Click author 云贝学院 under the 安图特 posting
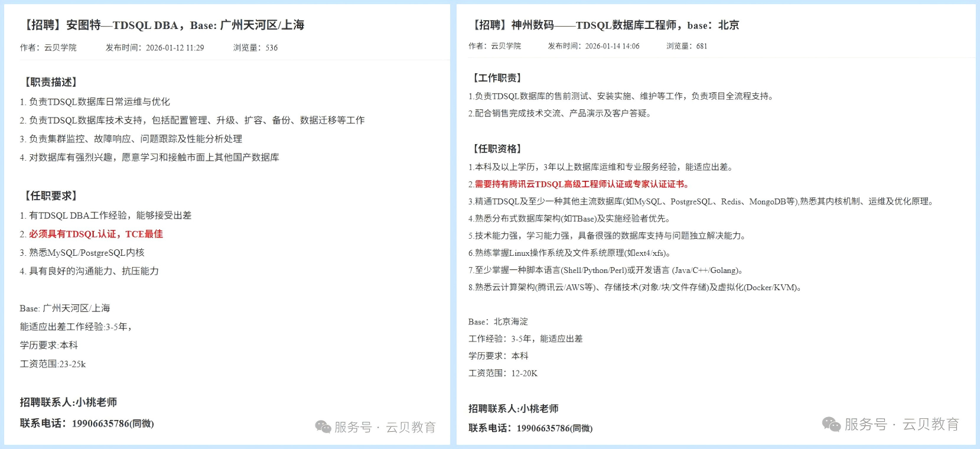This screenshot has width=980, height=449. coord(60,48)
